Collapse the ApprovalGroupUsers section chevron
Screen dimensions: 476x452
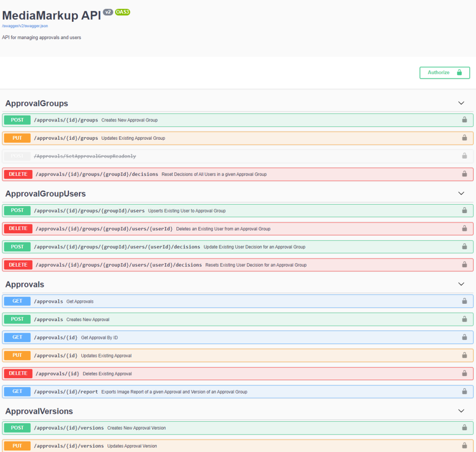tap(461, 194)
